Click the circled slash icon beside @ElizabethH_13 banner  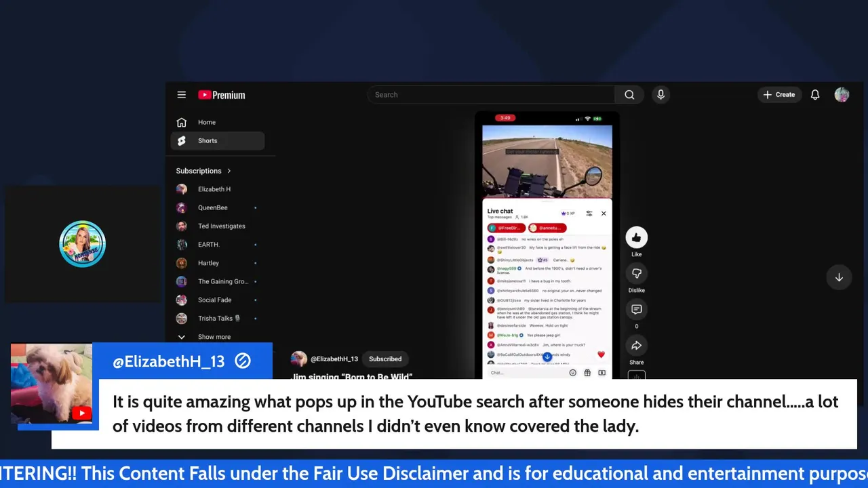pos(243,361)
